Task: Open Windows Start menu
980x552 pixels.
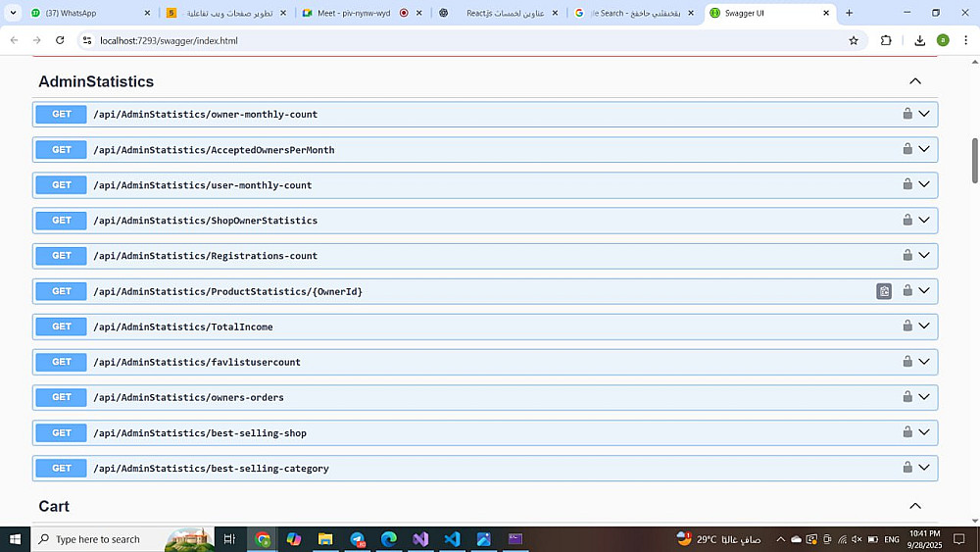Action: (15, 539)
